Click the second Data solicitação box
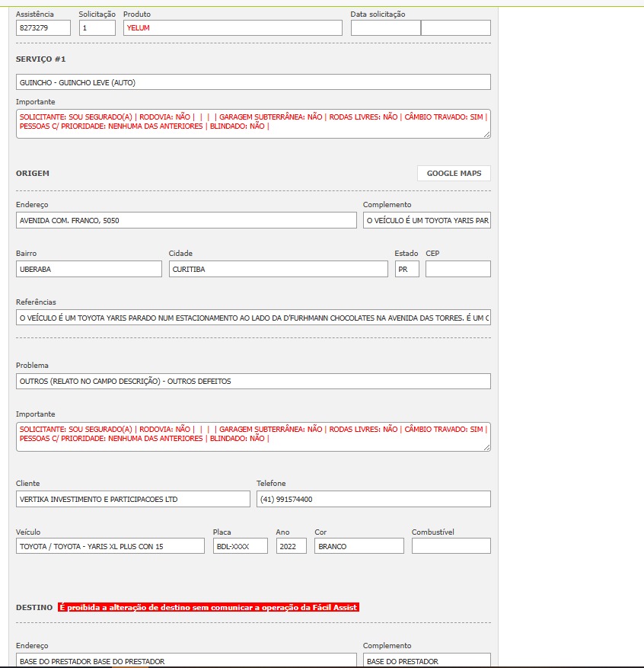The image size is (644, 668). [x=456, y=28]
